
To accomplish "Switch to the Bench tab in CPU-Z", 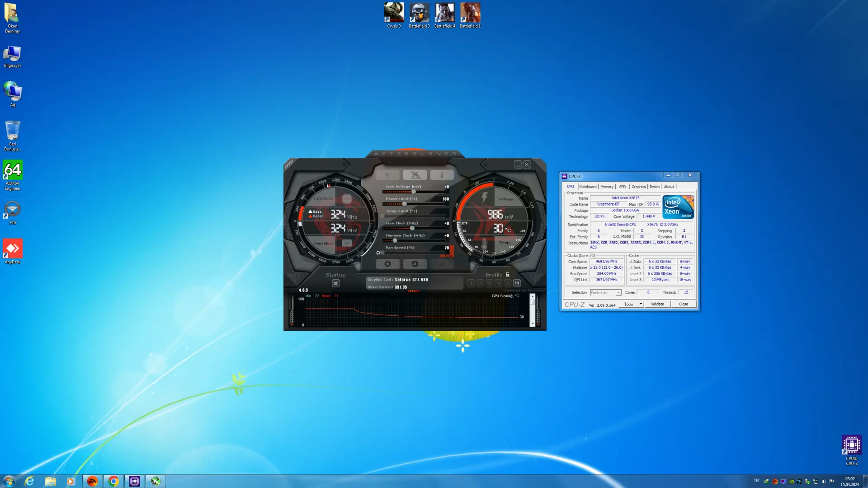I will [x=654, y=187].
